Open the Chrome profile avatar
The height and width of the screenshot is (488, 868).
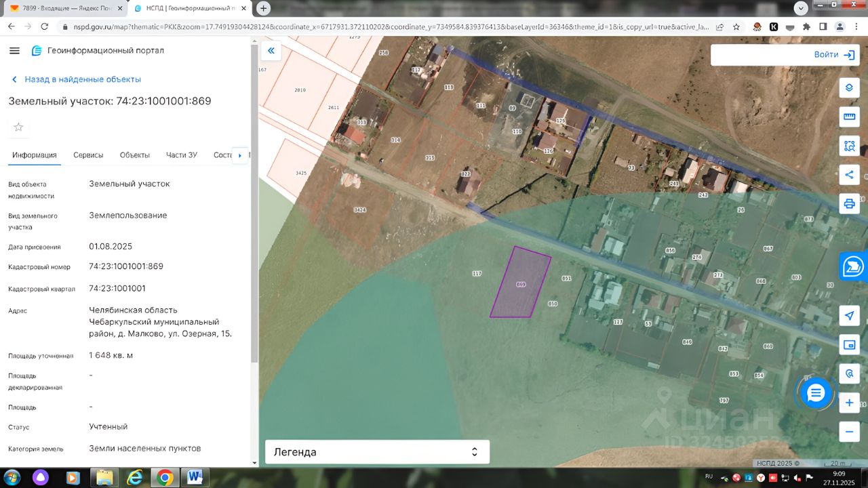pos(840,26)
